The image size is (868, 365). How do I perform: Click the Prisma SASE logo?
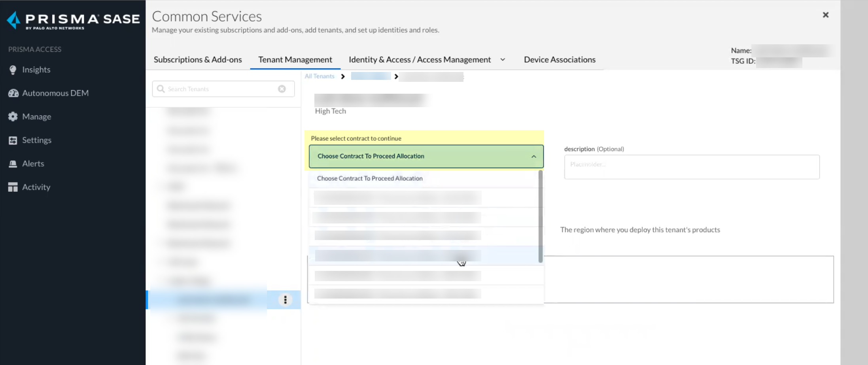click(73, 20)
